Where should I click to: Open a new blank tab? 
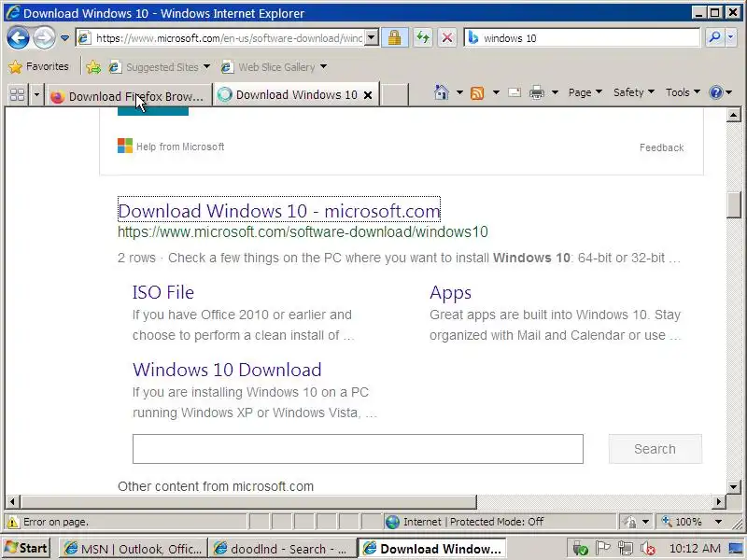click(395, 94)
